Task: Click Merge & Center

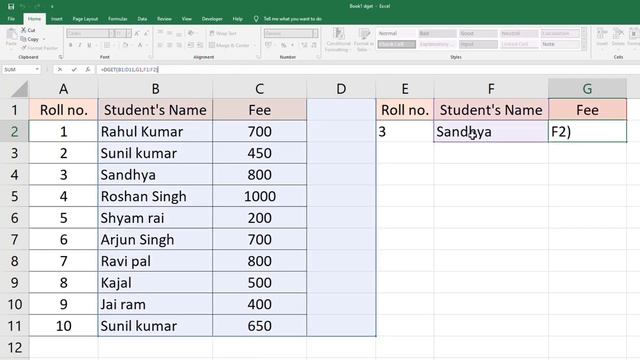Action: 229,45
